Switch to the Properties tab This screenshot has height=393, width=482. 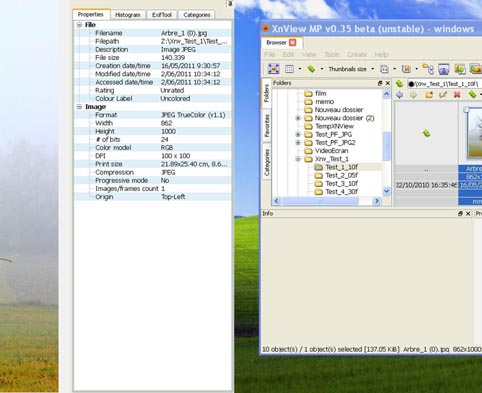pos(91,15)
